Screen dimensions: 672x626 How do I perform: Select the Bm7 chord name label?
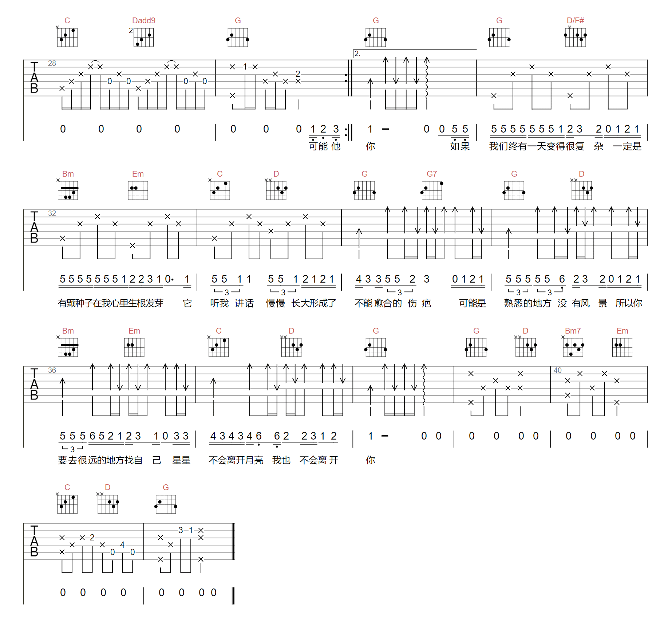pyautogui.click(x=573, y=331)
